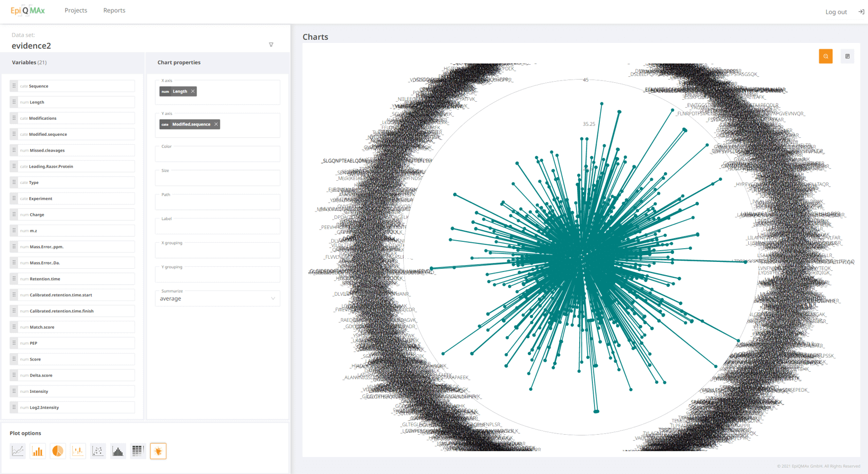Remove Length from the X axis
The height and width of the screenshot is (474, 868).
(193, 91)
